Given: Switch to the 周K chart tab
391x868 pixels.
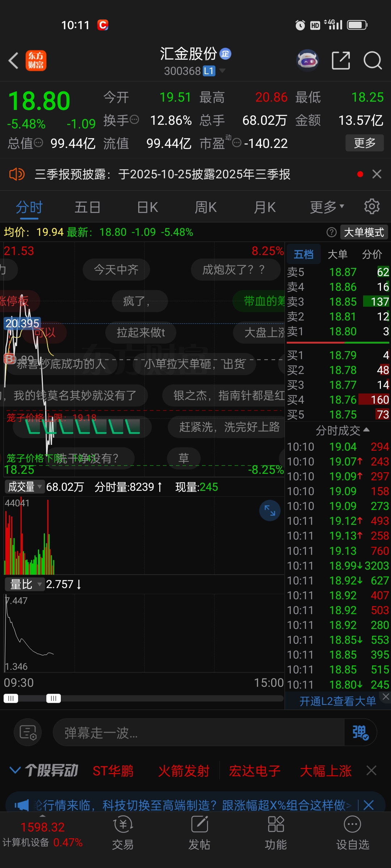Looking at the screenshot, I should [x=206, y=208].
